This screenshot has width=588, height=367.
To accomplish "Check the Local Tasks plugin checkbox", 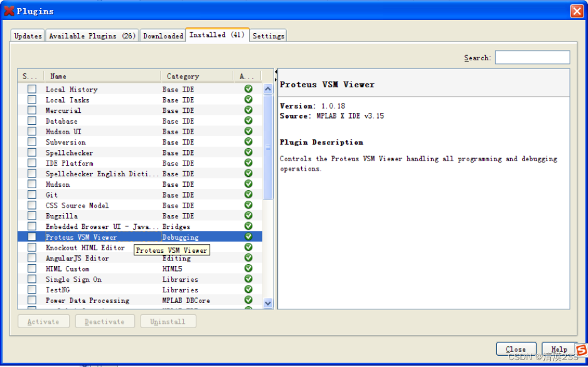I will tap(32, 100).
